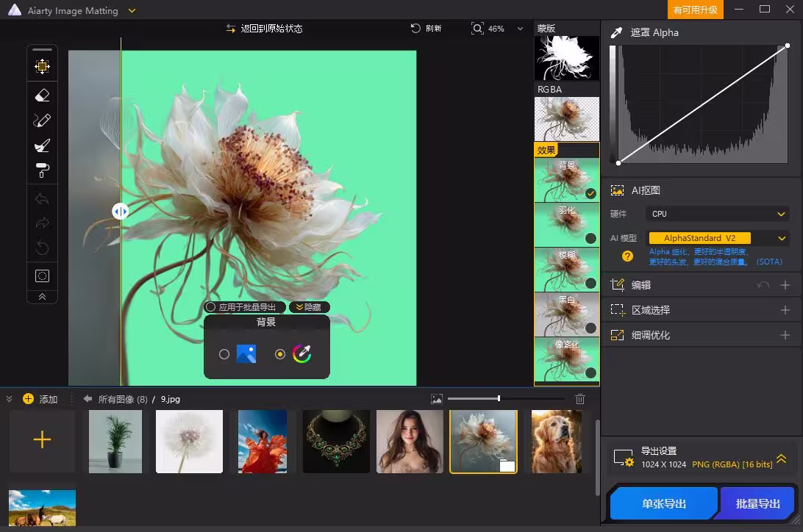Click the Refresh (刷新) icon above the canvas
Screen dimensions: 803x532
(416, 28)
